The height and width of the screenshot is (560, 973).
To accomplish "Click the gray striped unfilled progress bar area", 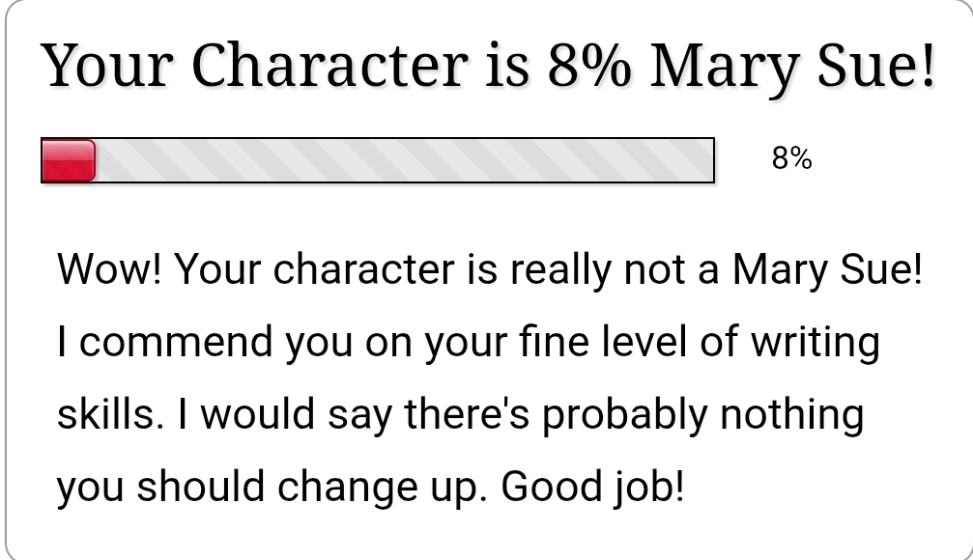I will (404, 160).
